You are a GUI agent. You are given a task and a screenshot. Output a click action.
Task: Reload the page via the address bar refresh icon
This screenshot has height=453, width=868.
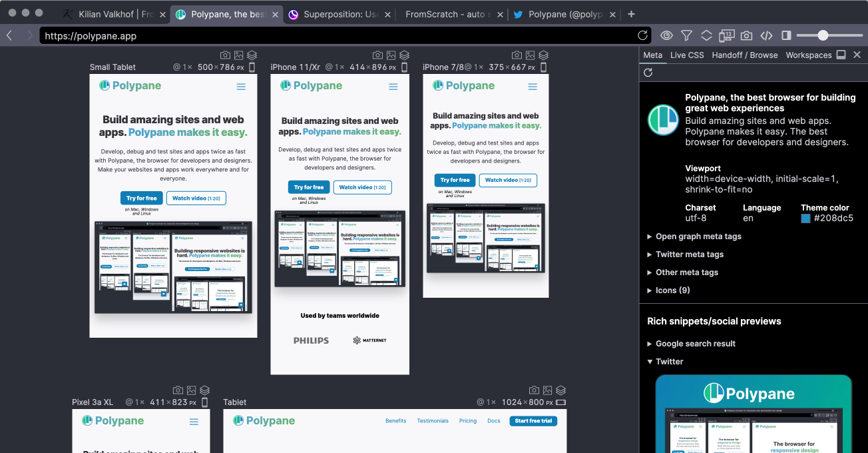pos(642,35)
